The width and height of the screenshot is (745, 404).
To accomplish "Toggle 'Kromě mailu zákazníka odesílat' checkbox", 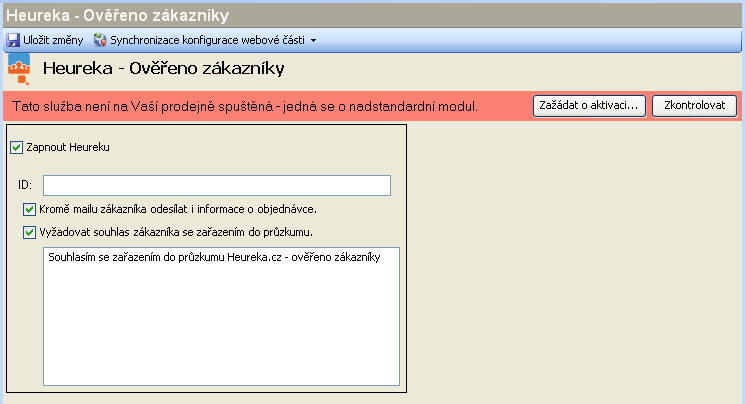I will click(29, 209).
